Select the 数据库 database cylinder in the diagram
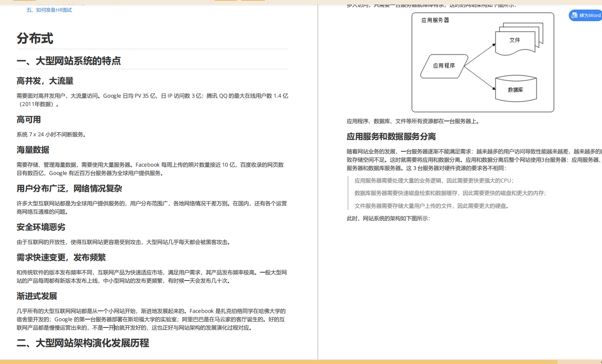Viewport: 602px width, 364px height. coord(516,89)
